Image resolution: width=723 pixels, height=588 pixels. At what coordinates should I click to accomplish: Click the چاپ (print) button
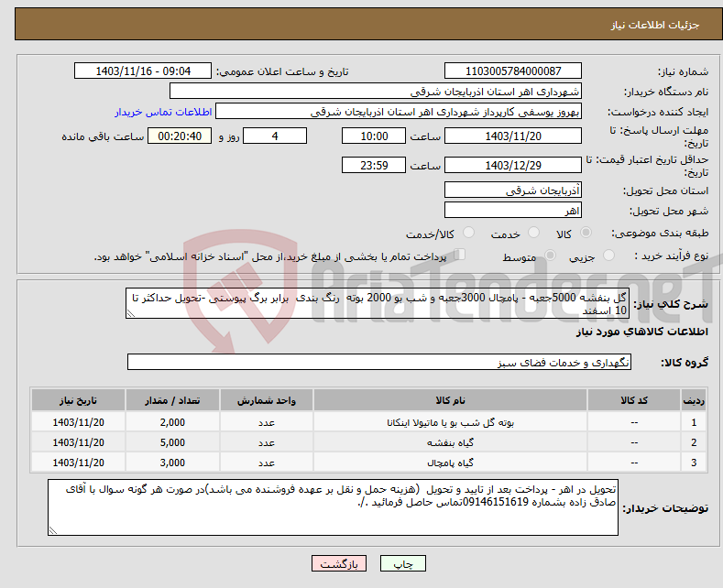402,563
